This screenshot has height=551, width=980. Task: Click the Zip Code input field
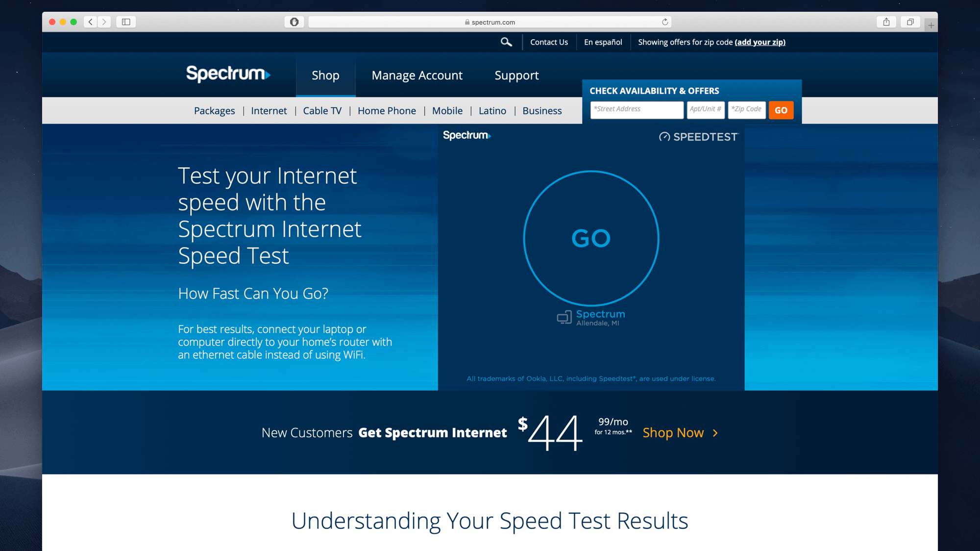(747, 109)
